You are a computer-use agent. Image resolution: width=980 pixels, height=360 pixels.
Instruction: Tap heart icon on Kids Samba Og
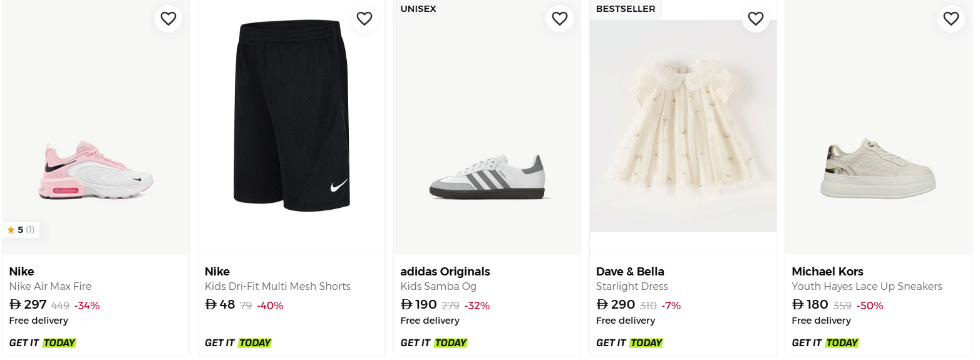(x=560, y=19)
